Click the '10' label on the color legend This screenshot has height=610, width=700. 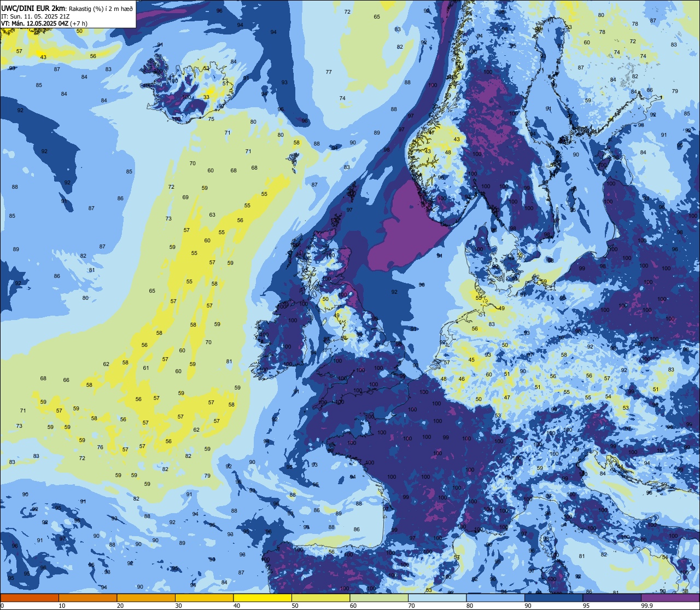pyautogui.click(x=62, y=606)
